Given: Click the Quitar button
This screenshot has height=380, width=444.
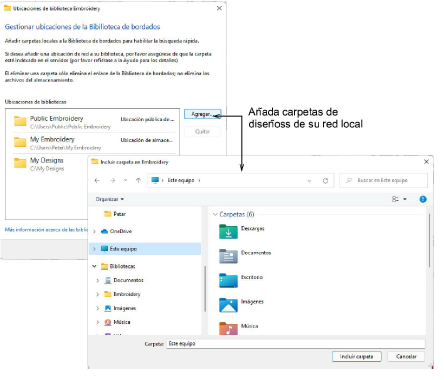Looking at the screenshot, I should coord(202,132).
